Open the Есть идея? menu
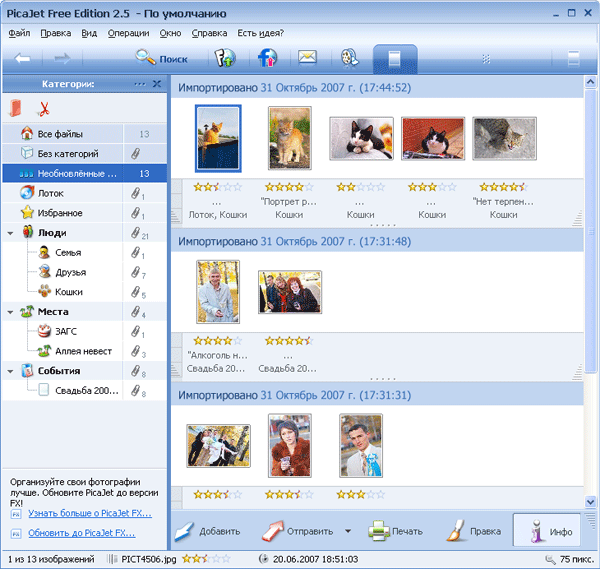The width and height of the screenshot is (600, 569). [261, 33]
